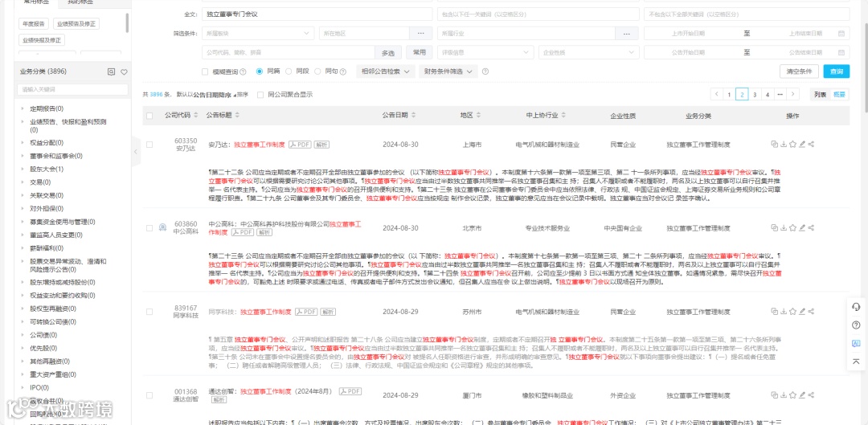868x425 pixels.
Task: Go to results page 3
Action: coord(755,95)
